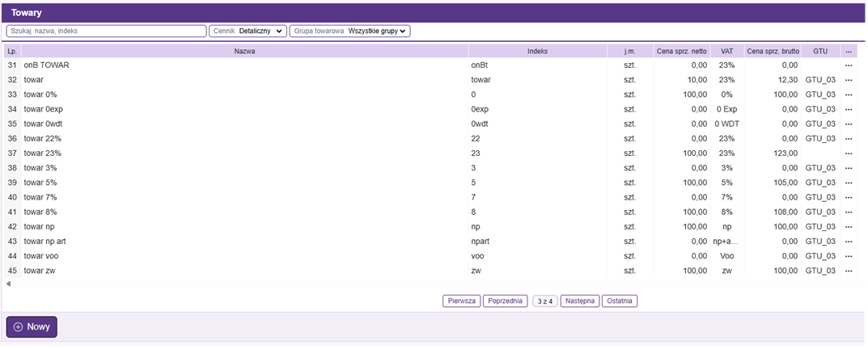Image resolution: width=868 pixels, height=349 pixels.
Task: Open three-dot menu for onB TOWAR row
Action: click(849, 65)
